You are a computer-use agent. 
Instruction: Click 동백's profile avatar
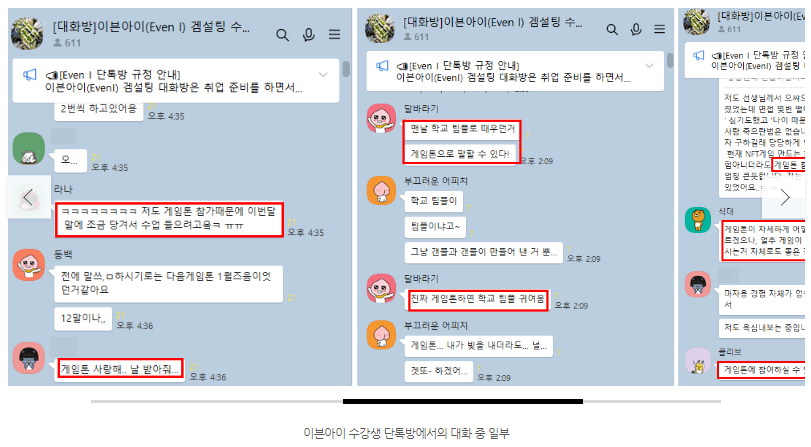(x=29, y=265)
